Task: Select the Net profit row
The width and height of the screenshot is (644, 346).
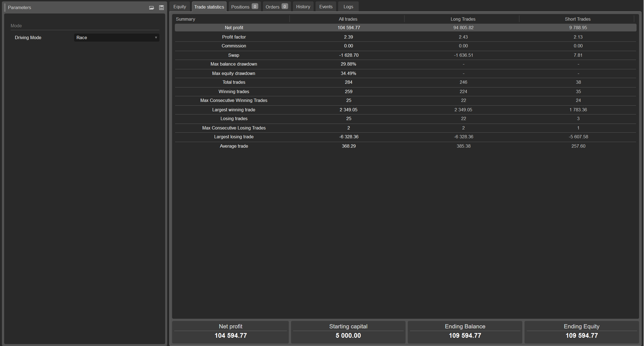Action: (234, 28)
